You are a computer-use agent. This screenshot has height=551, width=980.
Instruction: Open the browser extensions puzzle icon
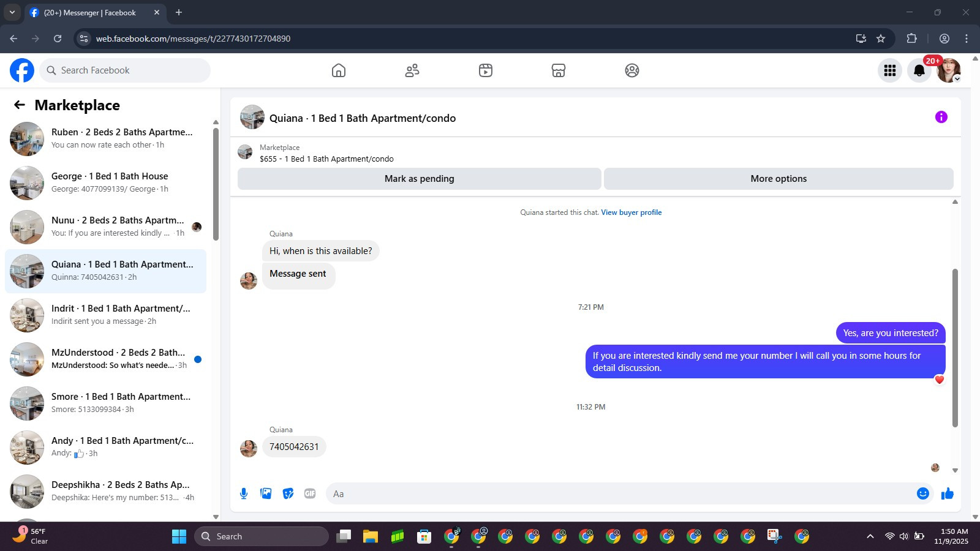(x=911, y=39)
